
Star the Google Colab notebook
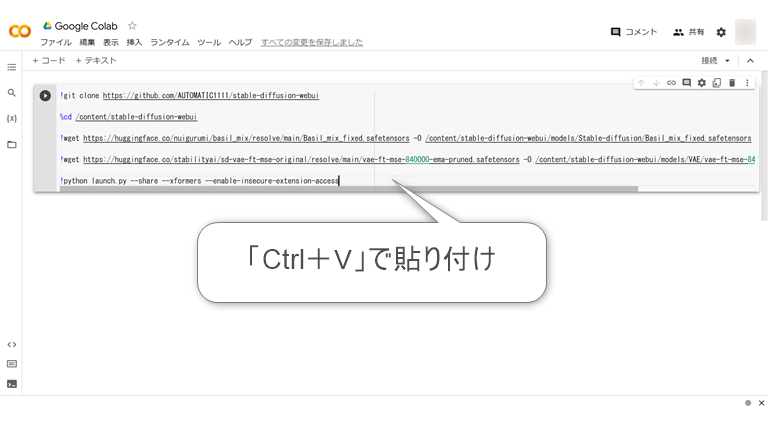coord(132,25)
